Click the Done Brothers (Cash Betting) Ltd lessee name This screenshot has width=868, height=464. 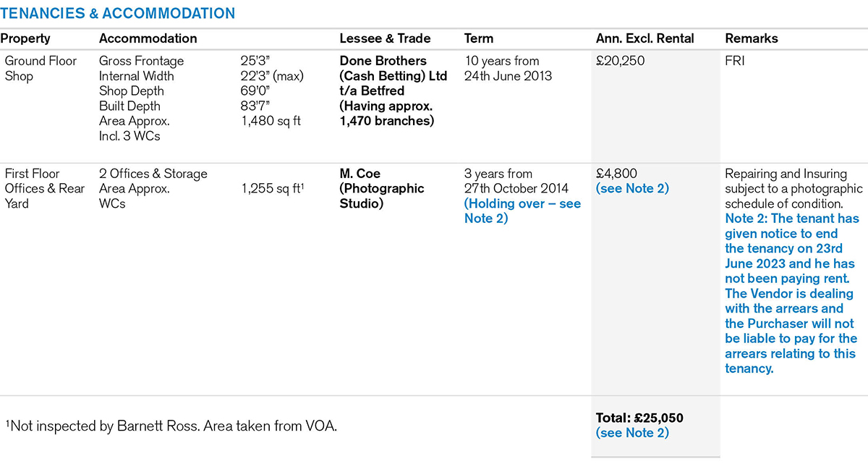[393, 68]
